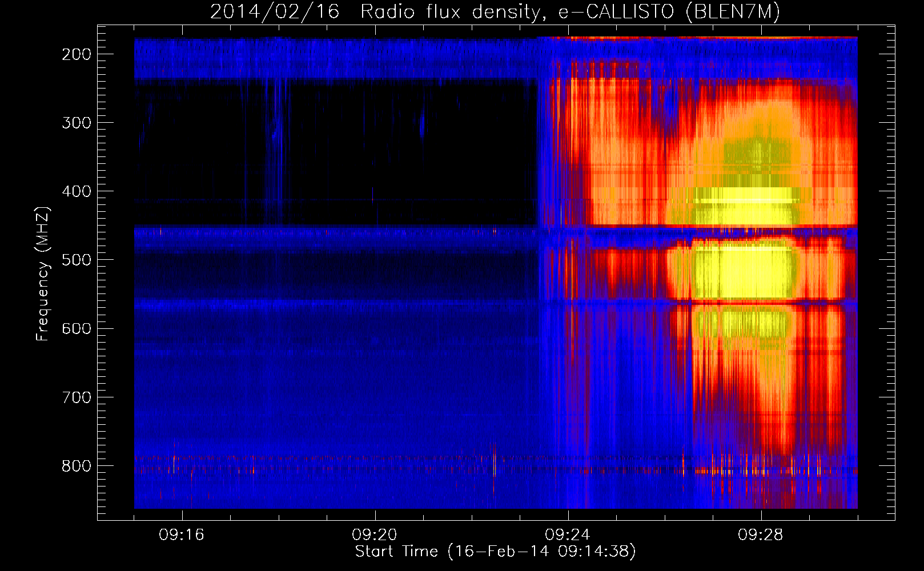This screenshot has height=571, width=924.
Task: Click the 09:28 time tick label
Action: click(x=761, y=535)
